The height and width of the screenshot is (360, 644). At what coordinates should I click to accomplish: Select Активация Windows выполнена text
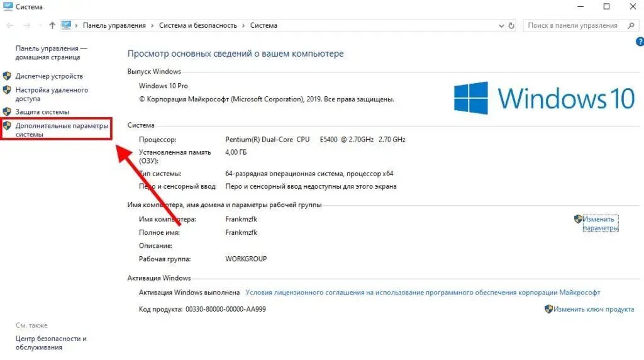[x=189, y=293]
